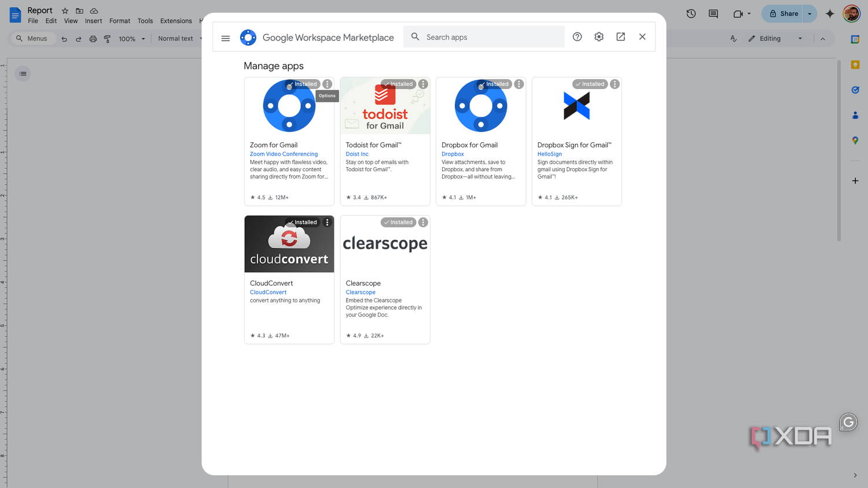The width and height of the screenshot is (868, 488).
Task: Open options menu for Dropbox Sign card
Action: (615, 84)
